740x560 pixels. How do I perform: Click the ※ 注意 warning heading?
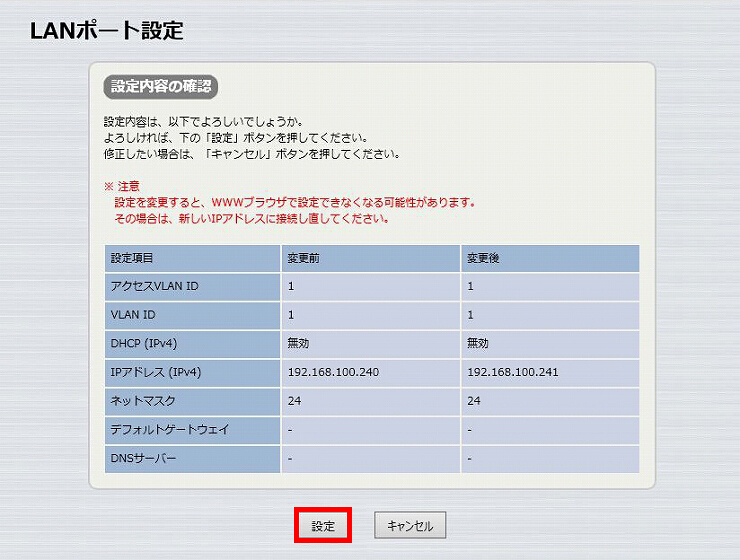pyautogui.click(x=122, y=186)
